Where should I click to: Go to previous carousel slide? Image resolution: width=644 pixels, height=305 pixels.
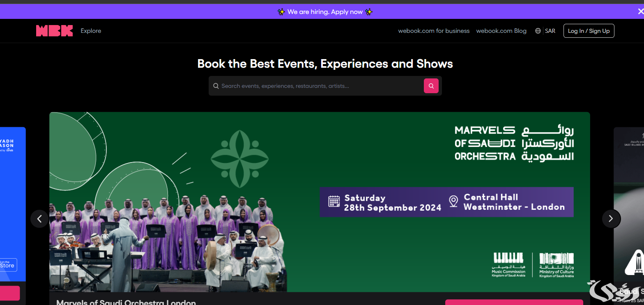tap(39, 219)
